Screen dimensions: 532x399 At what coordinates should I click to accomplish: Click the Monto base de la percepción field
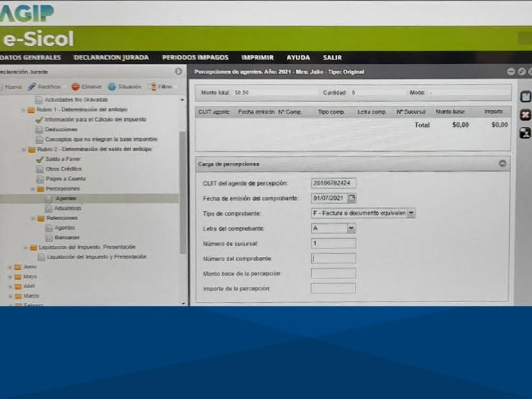[334, 273]
